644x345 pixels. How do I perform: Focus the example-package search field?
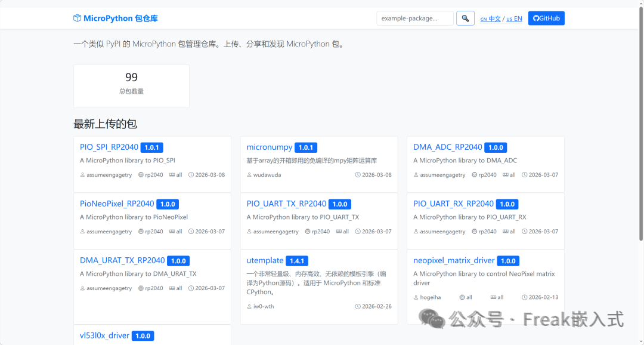click(415, 19)
